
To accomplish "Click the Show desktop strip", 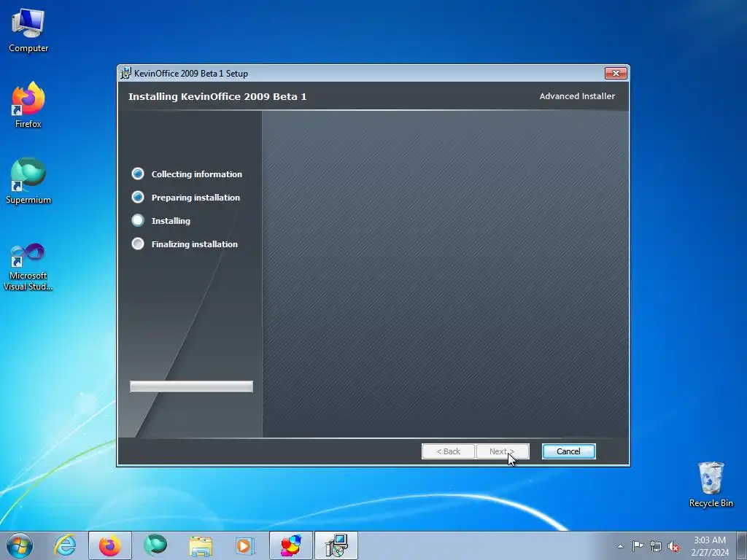I will point(742,545).
